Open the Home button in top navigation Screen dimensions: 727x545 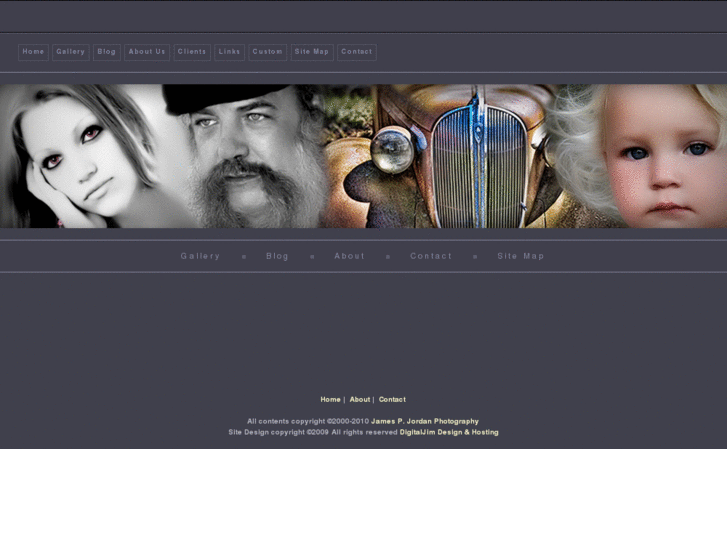tap(33, 52)
